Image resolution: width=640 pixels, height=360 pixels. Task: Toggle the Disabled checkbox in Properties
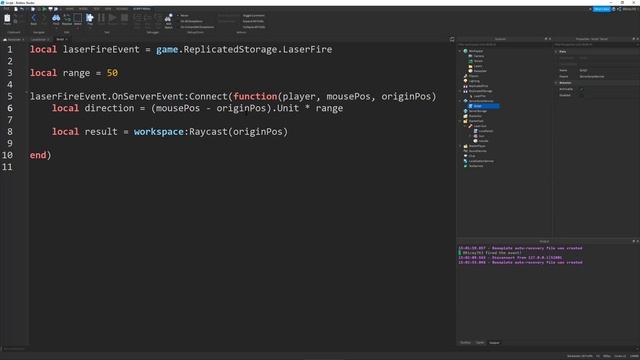(582, 95)
